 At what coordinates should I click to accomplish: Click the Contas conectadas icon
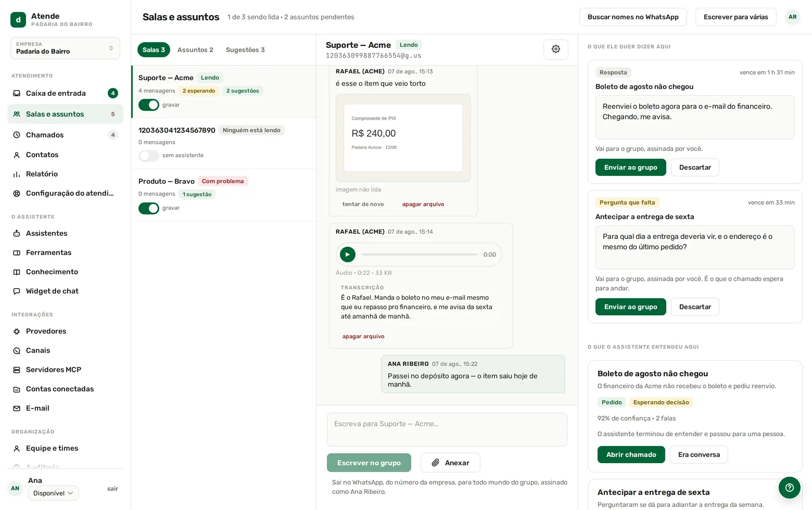[x=17, y=389]
